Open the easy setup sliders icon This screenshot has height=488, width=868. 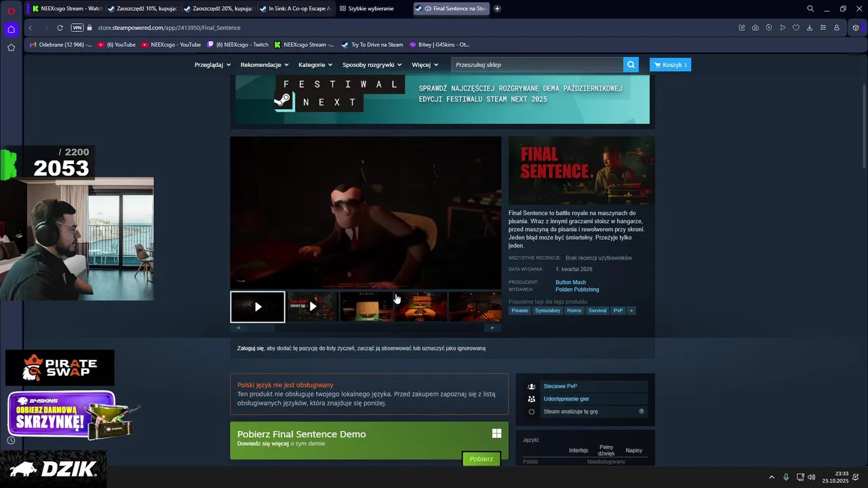point(823,28)
